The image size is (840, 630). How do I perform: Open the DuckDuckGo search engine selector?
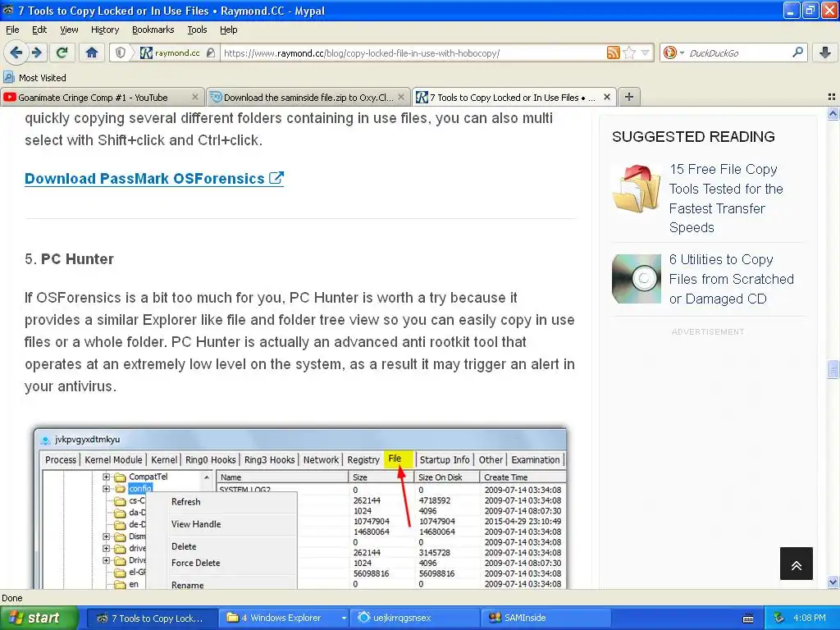(x=673, y=52)
